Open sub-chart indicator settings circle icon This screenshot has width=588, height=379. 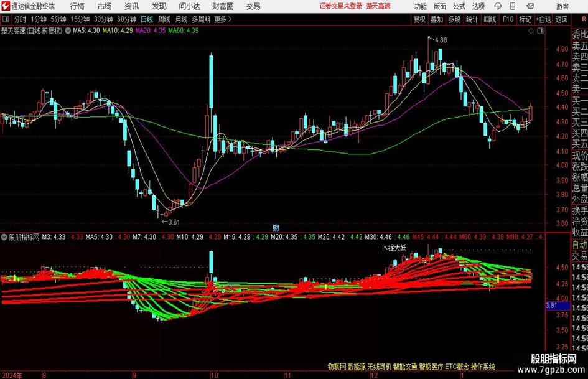click(x=4, y=237)
